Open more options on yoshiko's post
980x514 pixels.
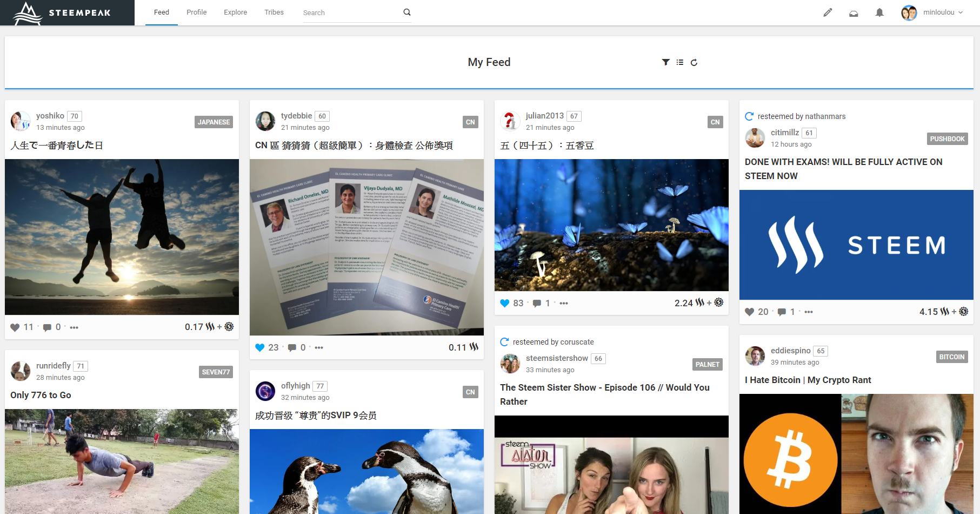(74, 327)
